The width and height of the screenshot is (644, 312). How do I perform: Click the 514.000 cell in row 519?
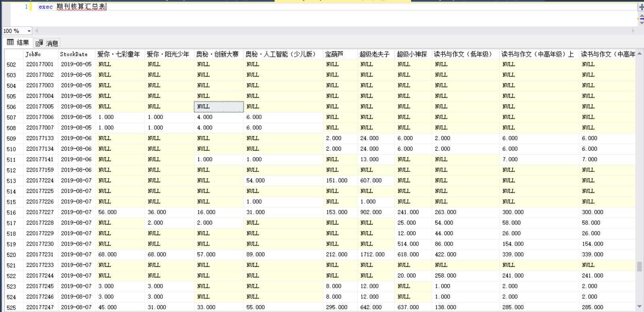pos(413,244)
